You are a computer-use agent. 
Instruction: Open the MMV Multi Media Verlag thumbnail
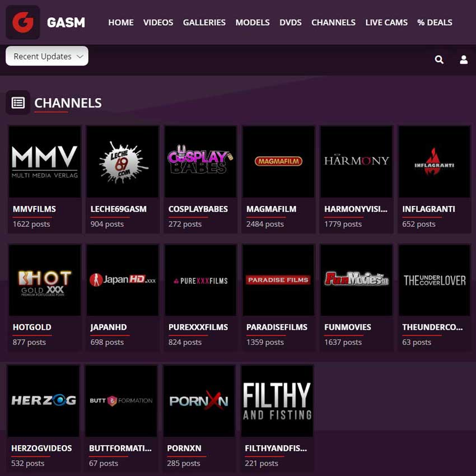click(x=45, y=162)
